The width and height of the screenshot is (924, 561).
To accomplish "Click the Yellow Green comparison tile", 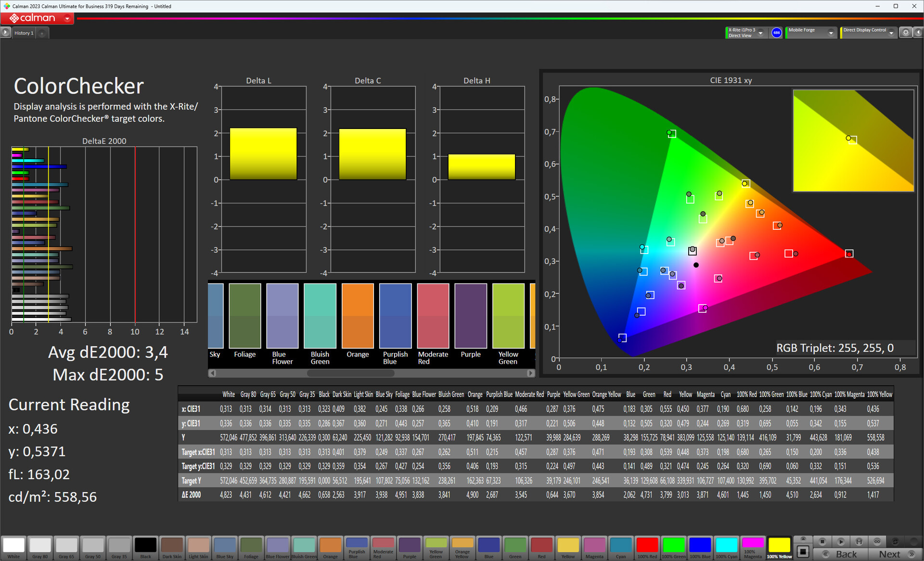I will [x=508, y=316].
